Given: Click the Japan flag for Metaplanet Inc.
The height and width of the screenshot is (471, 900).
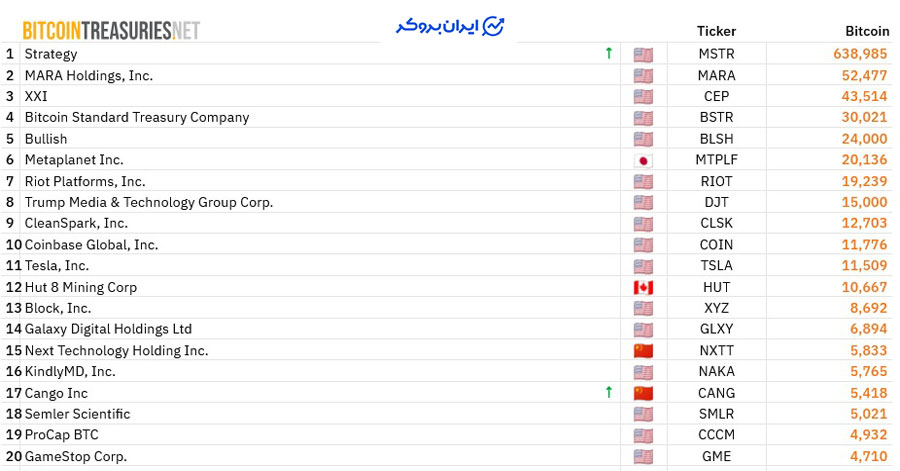Looking at the screenshot, I should [x=643, y=160].
